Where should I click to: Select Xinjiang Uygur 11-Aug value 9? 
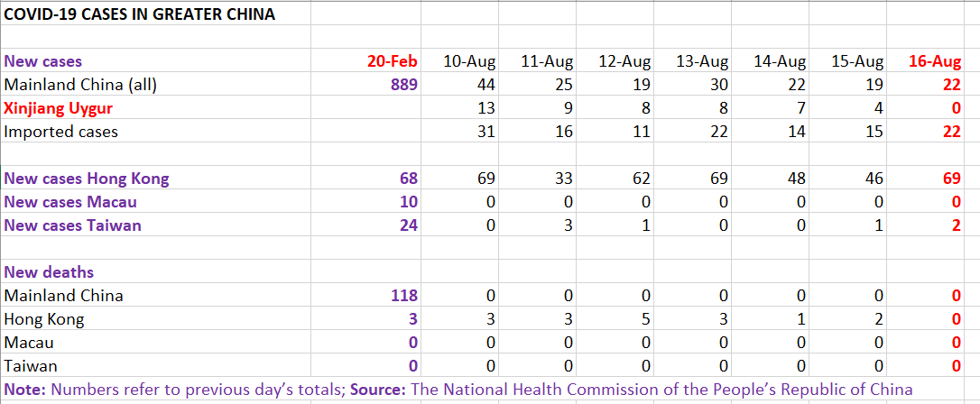568,108
